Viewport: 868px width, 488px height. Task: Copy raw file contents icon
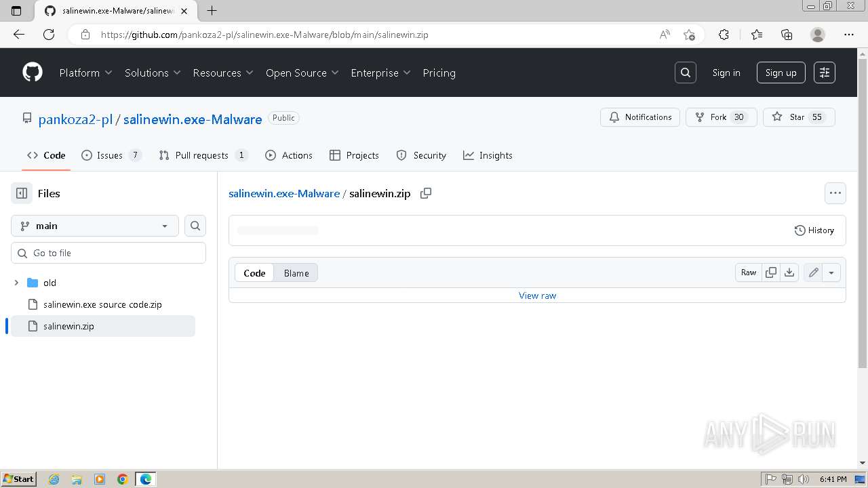(771, 272)
